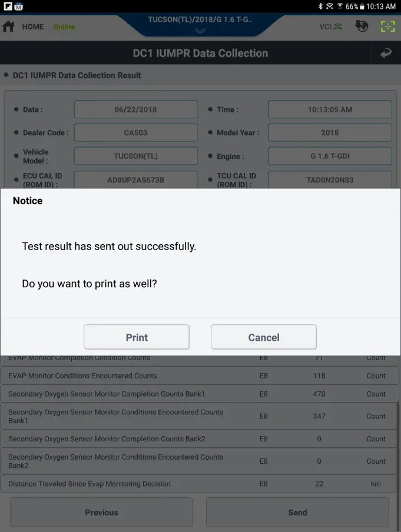The height and width of the screenshot is (532, 401).
Task: Open the internet update globe icon
Action: [x=362, y=26]
